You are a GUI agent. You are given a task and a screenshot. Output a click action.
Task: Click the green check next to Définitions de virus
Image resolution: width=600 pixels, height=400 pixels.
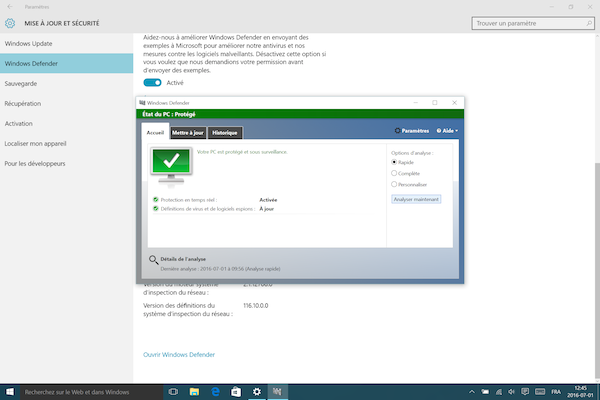[x=156, y=209]
